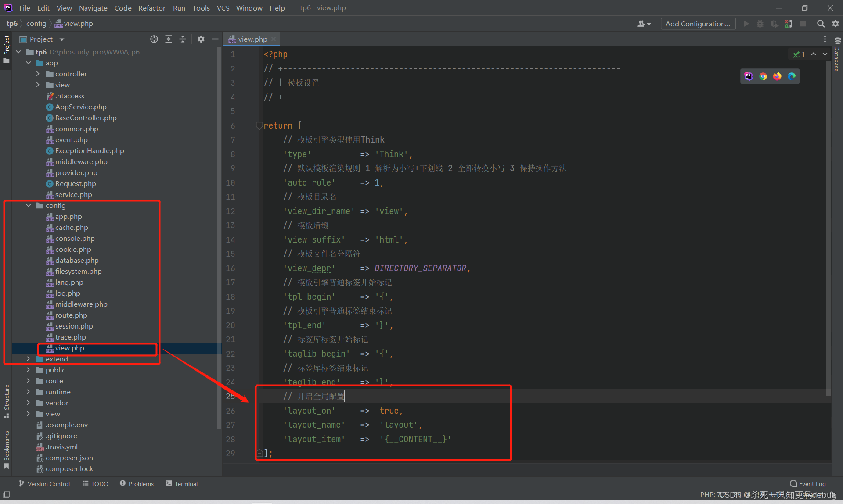Collapse the config folder in project tree

29,205
